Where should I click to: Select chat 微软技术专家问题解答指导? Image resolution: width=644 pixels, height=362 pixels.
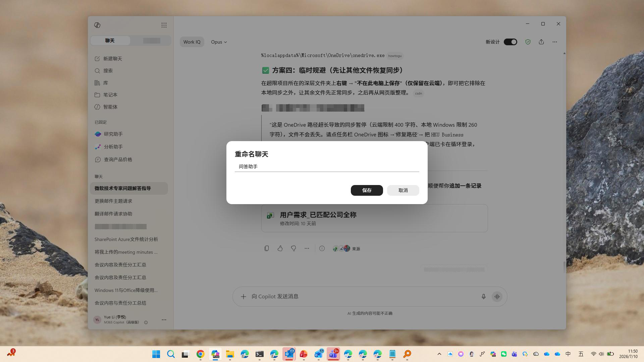[x=129, y=188]
